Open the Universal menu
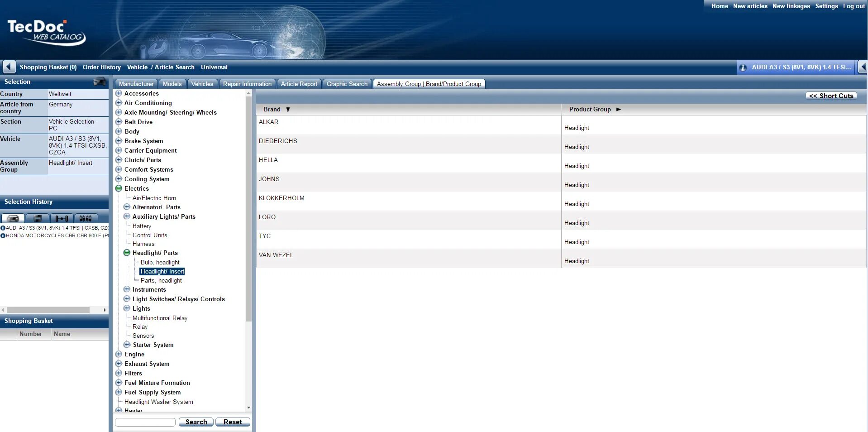 [214, 67]
